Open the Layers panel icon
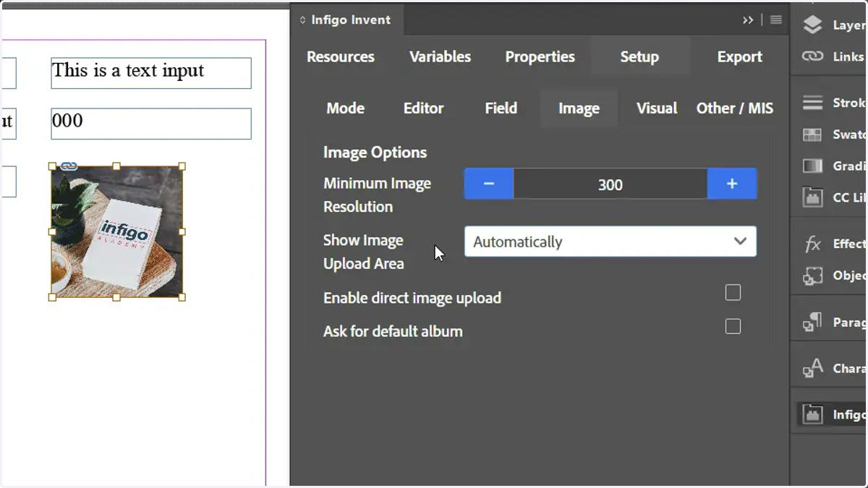 pyautogui.click(x=813, y=25)
